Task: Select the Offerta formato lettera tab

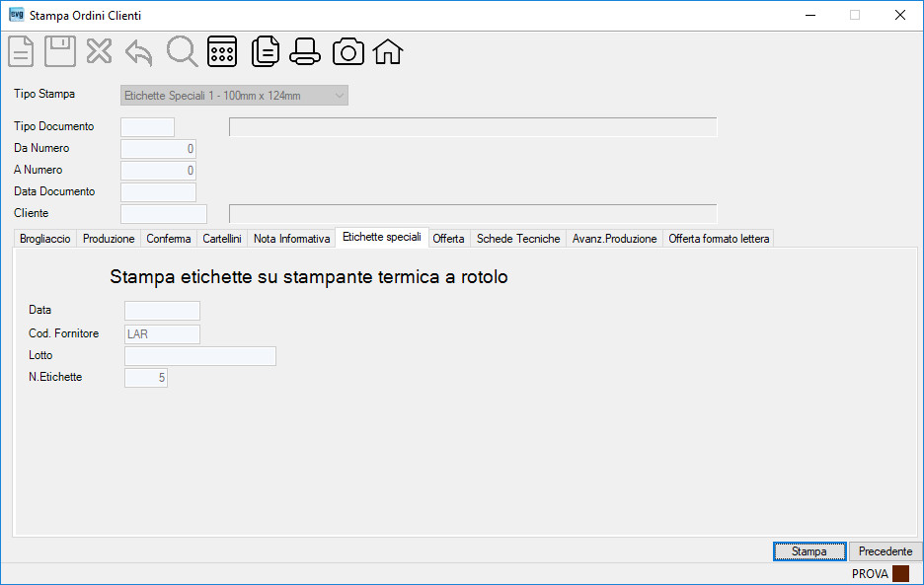Action: point(719,239)
